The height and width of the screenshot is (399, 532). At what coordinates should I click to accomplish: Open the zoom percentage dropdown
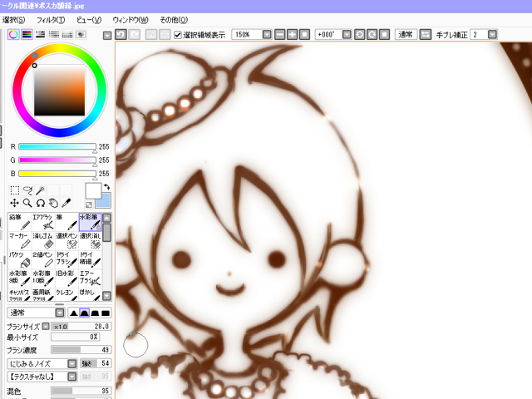[x=267, y=34]
